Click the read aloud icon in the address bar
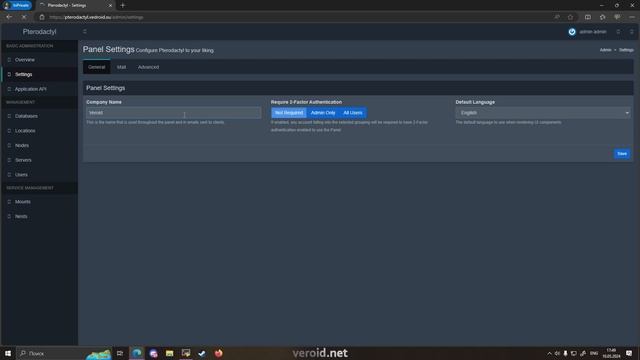Viewport: 640px width, 360px height. (x=557, y=17)
